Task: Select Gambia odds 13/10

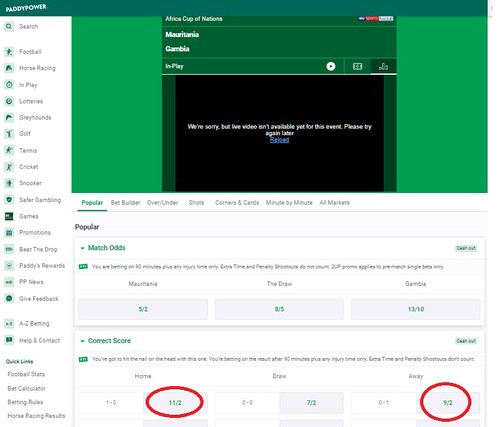Action: (x=416, y=309)
